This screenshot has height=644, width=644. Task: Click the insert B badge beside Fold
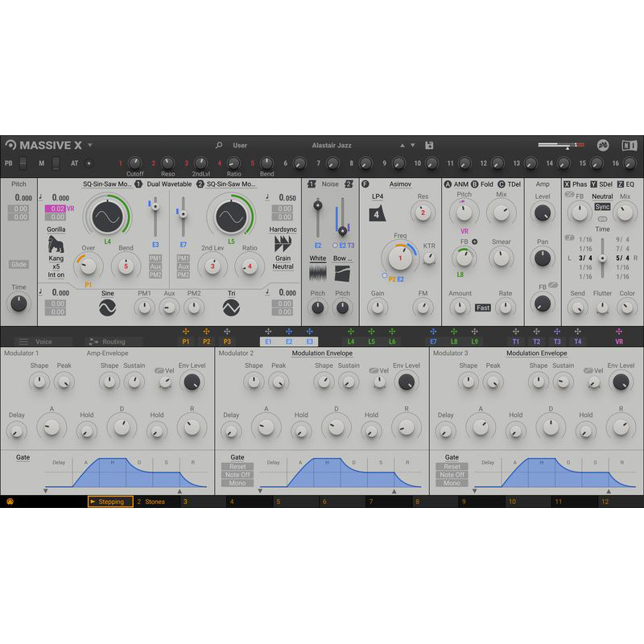[475, 184]
